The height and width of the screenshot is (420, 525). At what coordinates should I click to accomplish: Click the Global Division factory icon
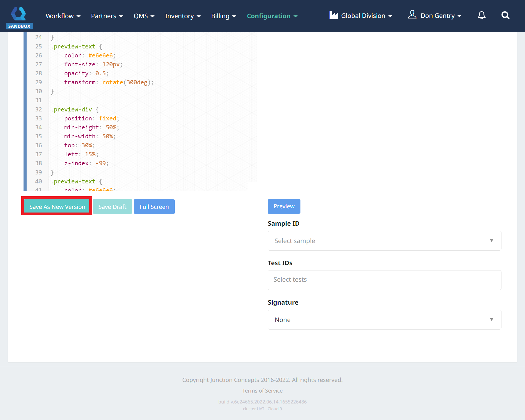(333, 15)
